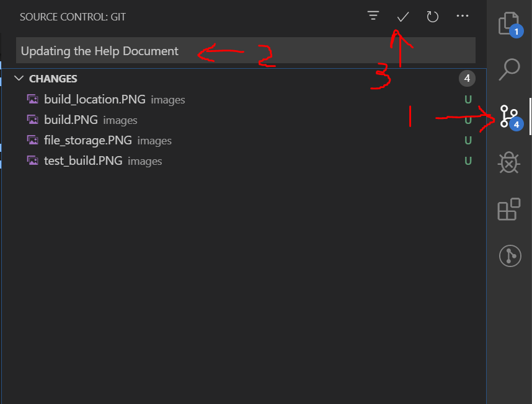Screen dimensions: 532x404
Task: Open the Source Control sidebar icon
Action: click(508, 116)
